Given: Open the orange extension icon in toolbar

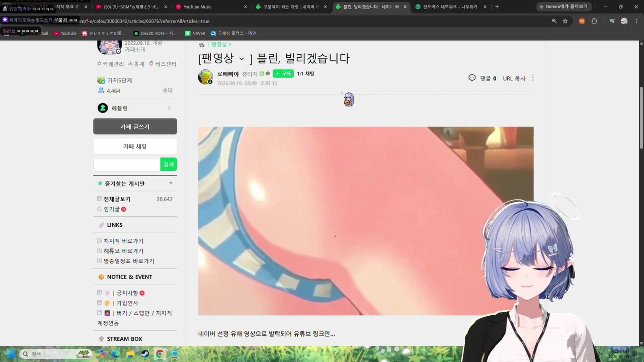Looking at the screenshot, I should 582,21.
